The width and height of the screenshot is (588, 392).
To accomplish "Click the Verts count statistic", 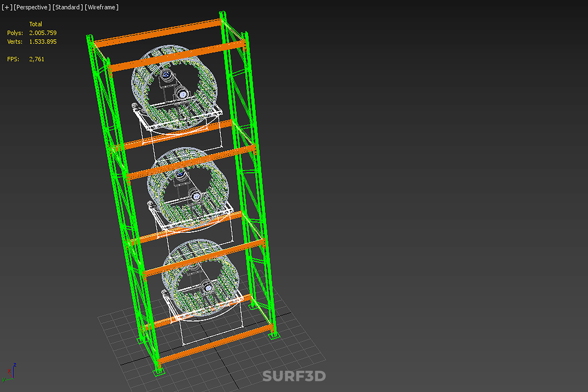I will coord(43,42).
